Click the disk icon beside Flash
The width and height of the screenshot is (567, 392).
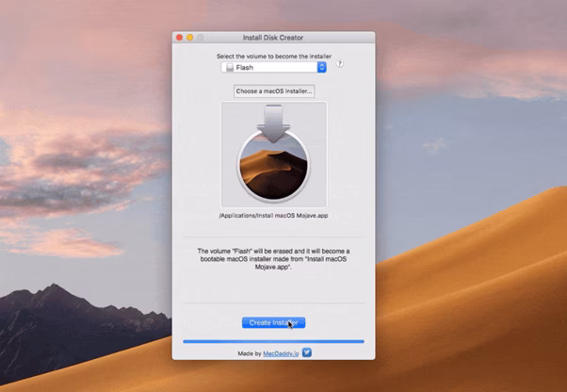230,68
